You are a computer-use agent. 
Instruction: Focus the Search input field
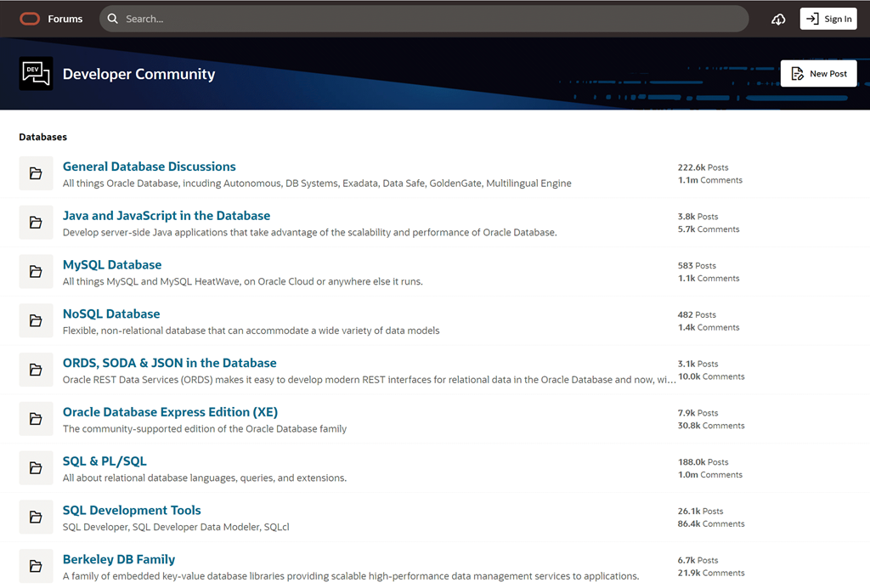pos(425,19)
